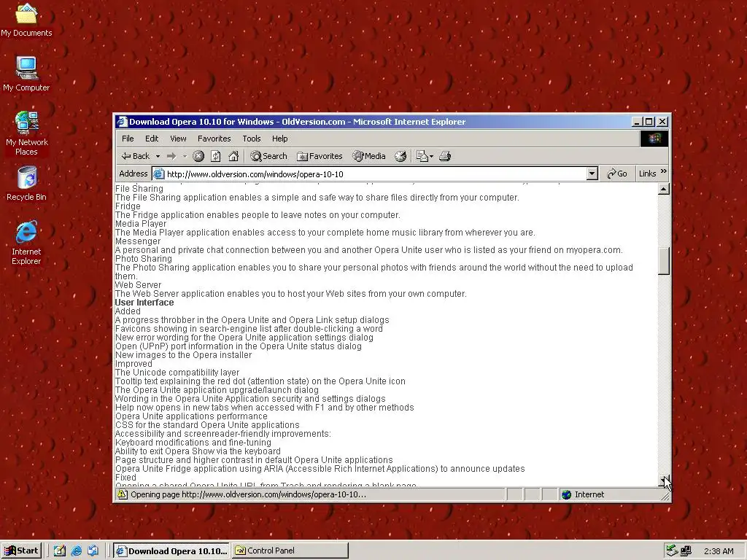Click the Back arrow toolbar button
The image size is (747, 560).
click(135, 156)
